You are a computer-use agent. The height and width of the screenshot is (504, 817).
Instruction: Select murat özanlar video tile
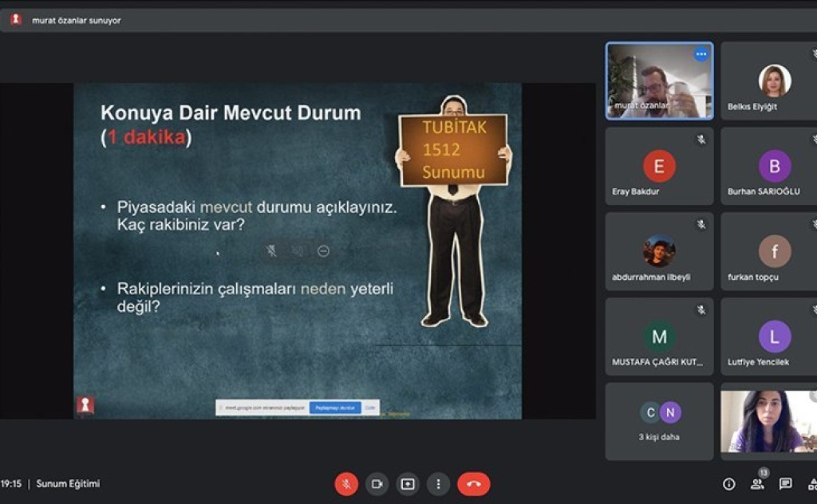pyautogui.click(x=659, y=81)
